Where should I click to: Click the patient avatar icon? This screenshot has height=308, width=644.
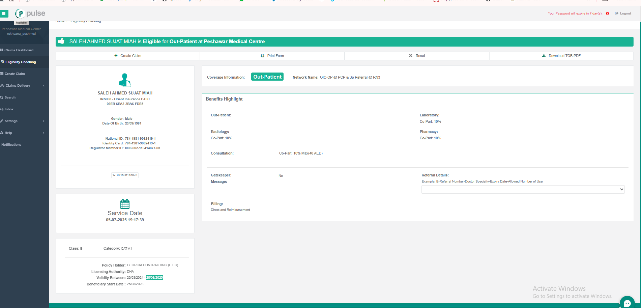[125, 80]
